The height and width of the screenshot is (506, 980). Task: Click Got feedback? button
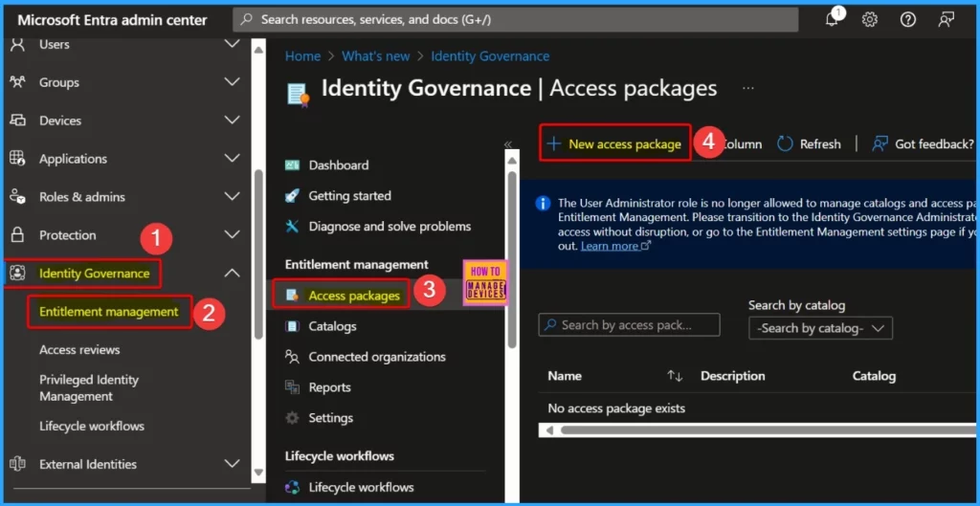924,144
